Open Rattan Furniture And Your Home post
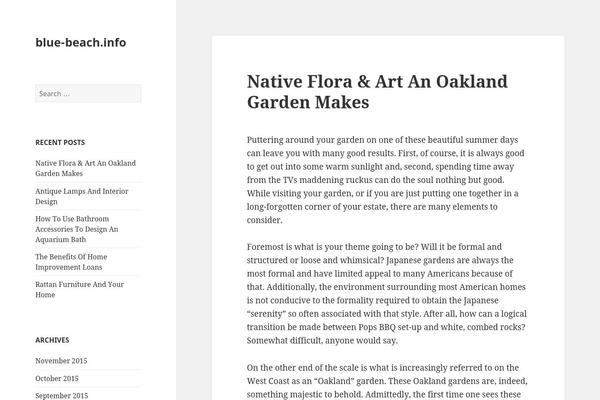 tap(80, 289)
